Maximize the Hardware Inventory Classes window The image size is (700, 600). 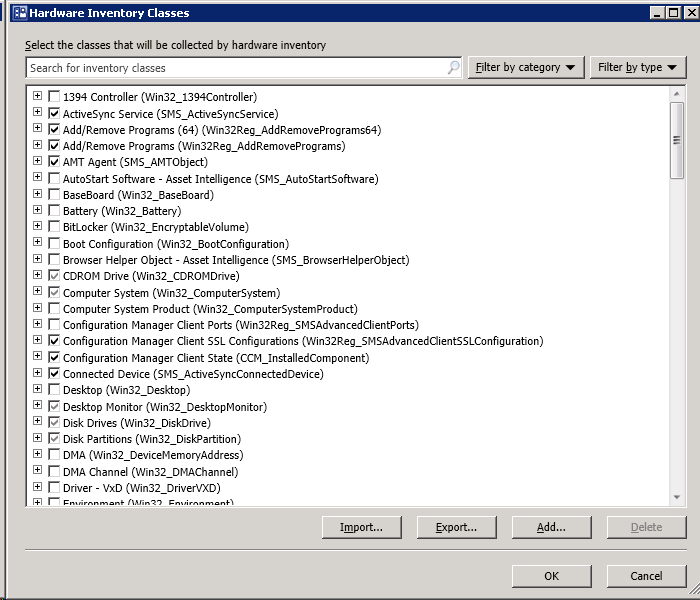(x=673, y=12)
